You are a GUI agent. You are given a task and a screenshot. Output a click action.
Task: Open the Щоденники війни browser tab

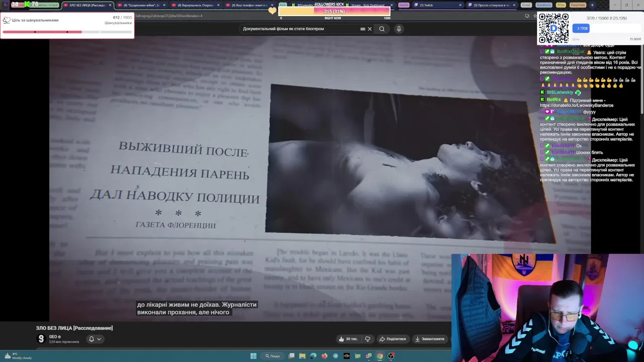[141, 5]
